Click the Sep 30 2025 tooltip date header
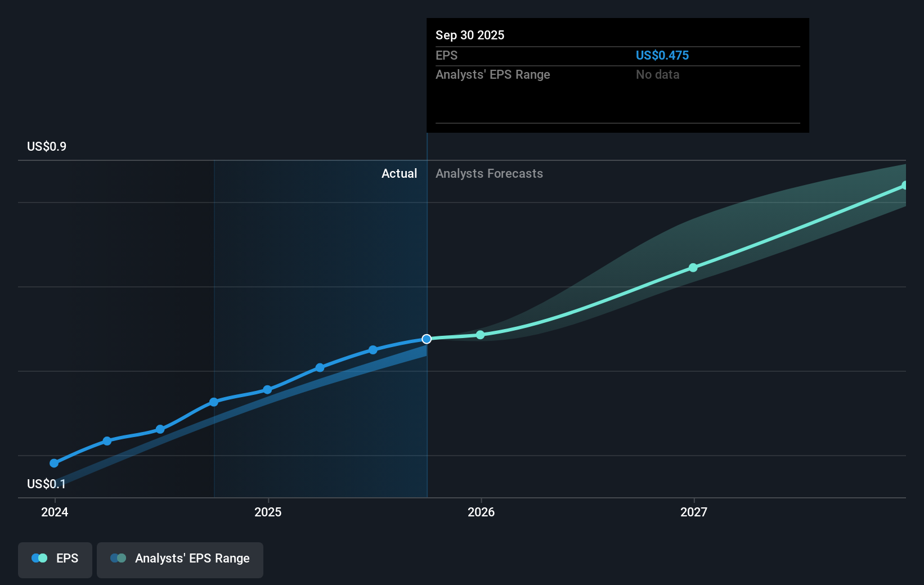The width and height of the screenshot is (924, 585). coord(470,35)
